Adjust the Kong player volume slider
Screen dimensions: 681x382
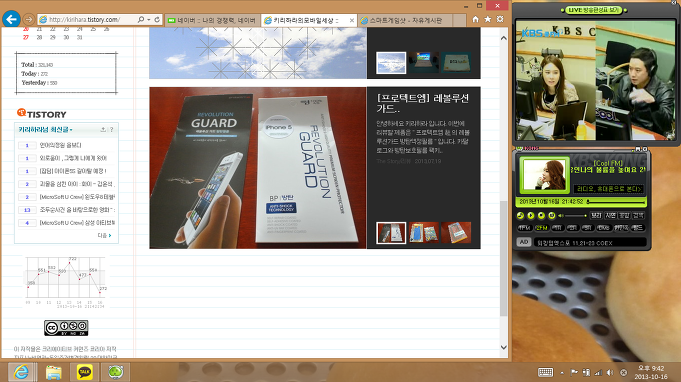[575, 215]
